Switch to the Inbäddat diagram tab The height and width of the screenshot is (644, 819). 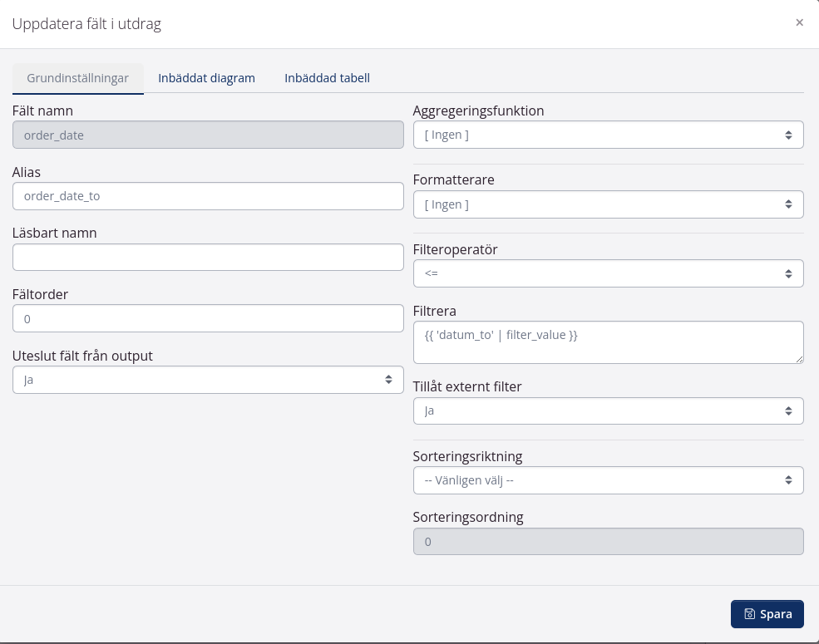tap(206, 77)
